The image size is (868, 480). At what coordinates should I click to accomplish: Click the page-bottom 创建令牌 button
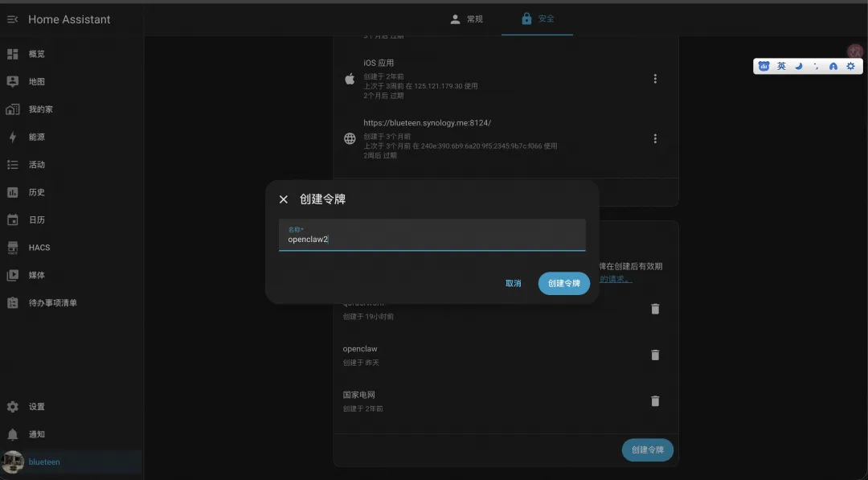pos(648,450)
